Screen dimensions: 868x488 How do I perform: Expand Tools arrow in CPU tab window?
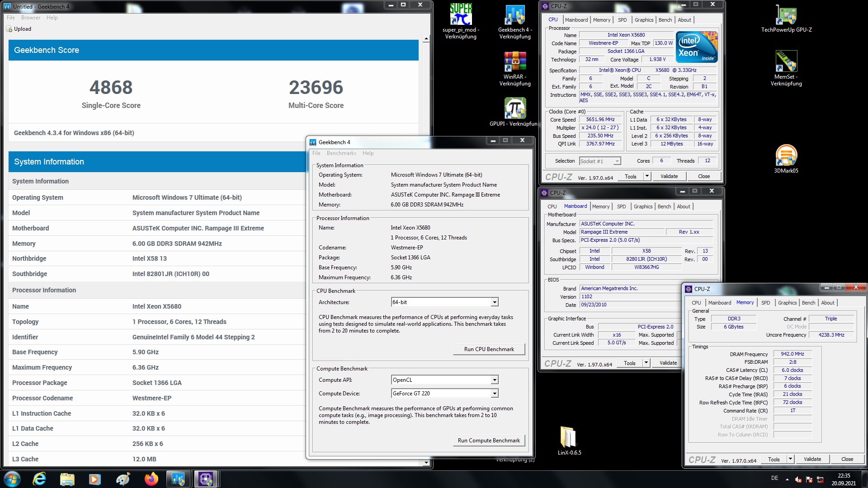647,176
